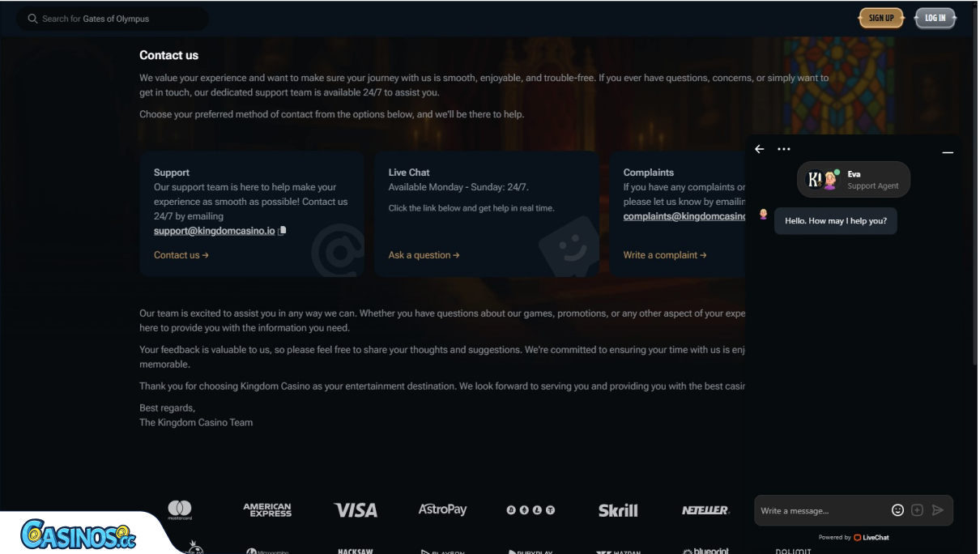This screenshot has width=980, height=554.
Task: Click the Mastercard logo
Action: coord(180,509)
